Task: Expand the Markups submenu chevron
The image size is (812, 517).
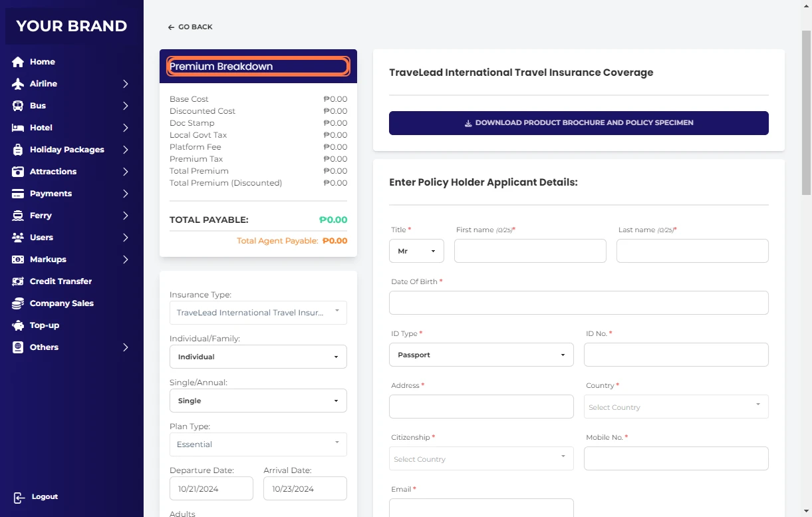Action: (125, 259)
